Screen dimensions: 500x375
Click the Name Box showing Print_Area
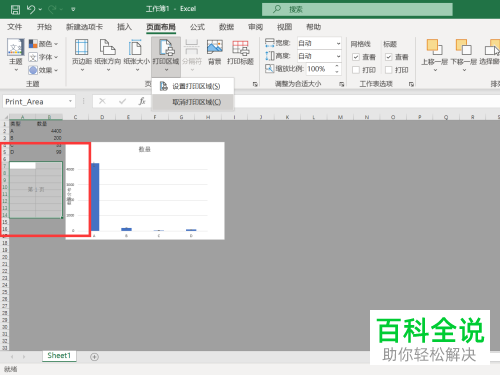[x=35, y=102]
